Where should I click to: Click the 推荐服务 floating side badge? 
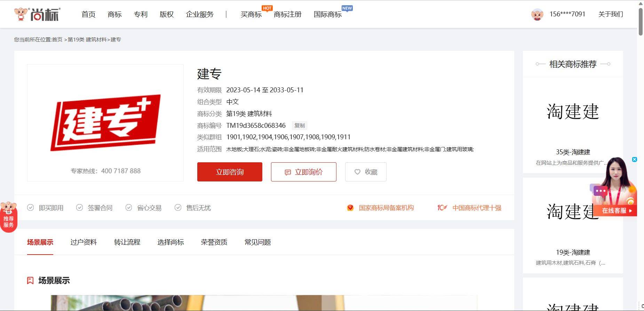tap(8, 217)
